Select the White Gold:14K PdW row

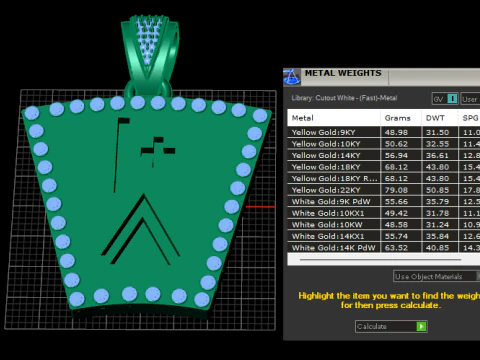[384, 248]
